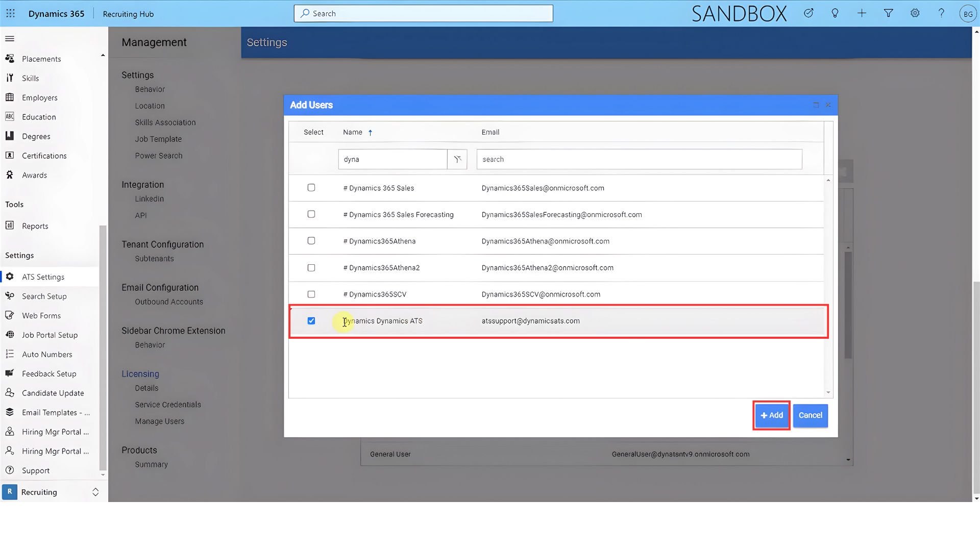
Task: Open the advanced filter funnel icon
Action: click(x=889, y=13)
